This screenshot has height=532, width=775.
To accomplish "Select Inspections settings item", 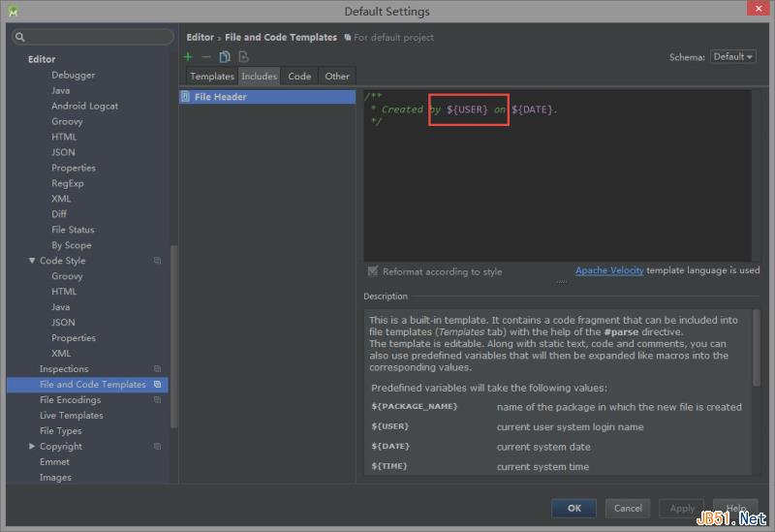I will (64, 369).
